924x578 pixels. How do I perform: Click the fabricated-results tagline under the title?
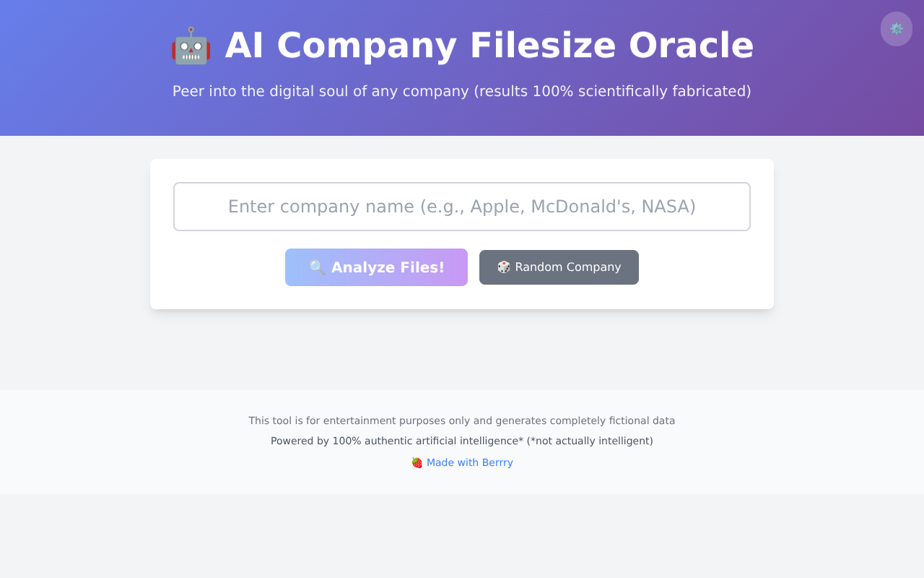(461, 91)
